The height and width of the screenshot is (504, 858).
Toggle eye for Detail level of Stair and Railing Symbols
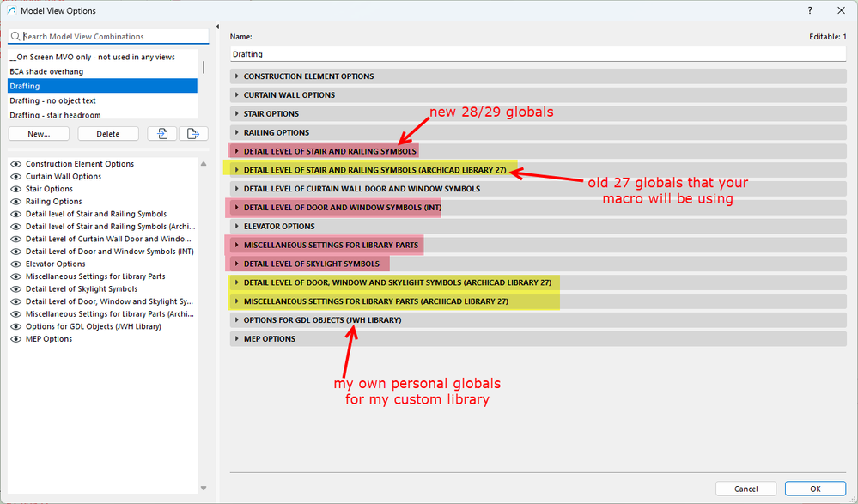(x=15, y=214)
